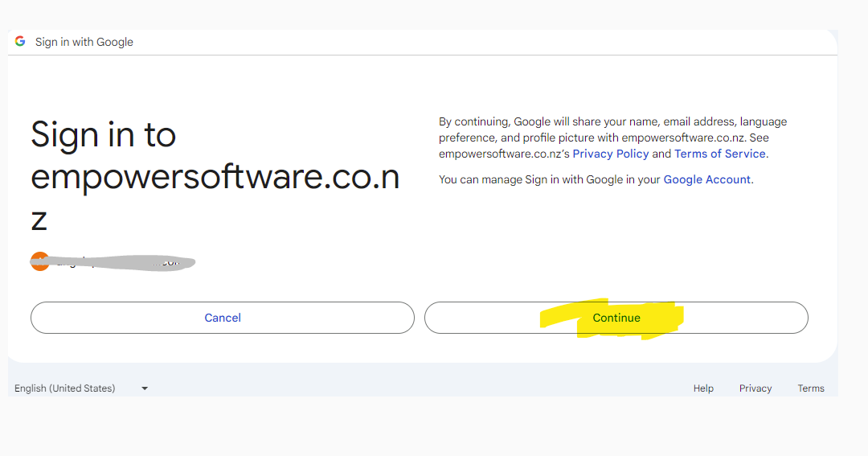This screenshot has height=456, width=868.
Task: Click the "Sign in to" heading text
Action: click(103, 135)
